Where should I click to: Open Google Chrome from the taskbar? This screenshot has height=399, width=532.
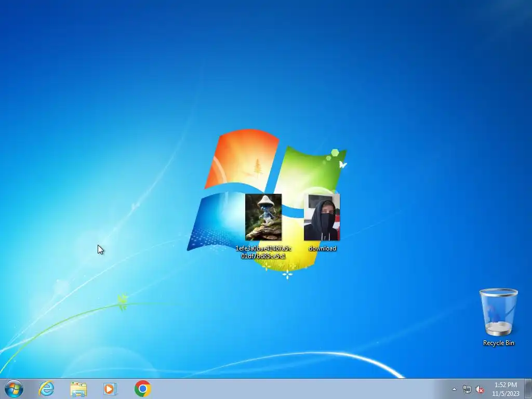point(142,389)
